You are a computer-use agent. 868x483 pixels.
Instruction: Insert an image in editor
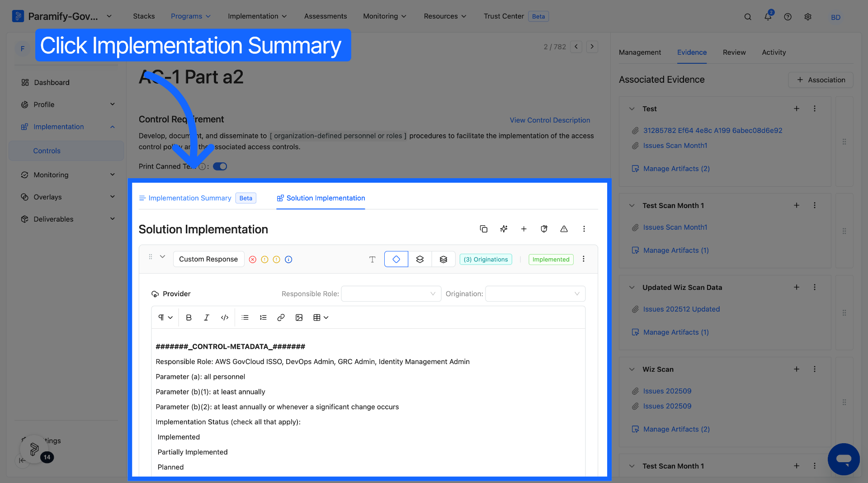pos(299,317)
